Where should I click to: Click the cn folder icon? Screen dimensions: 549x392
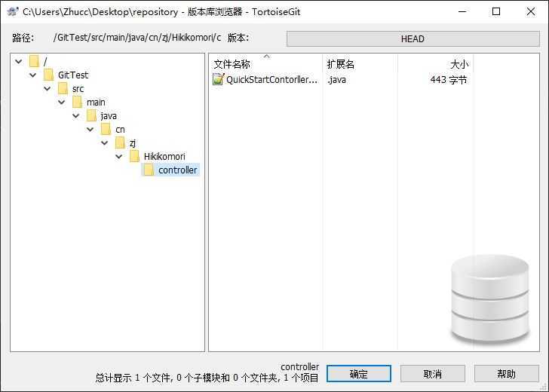(x=106, y=129)
